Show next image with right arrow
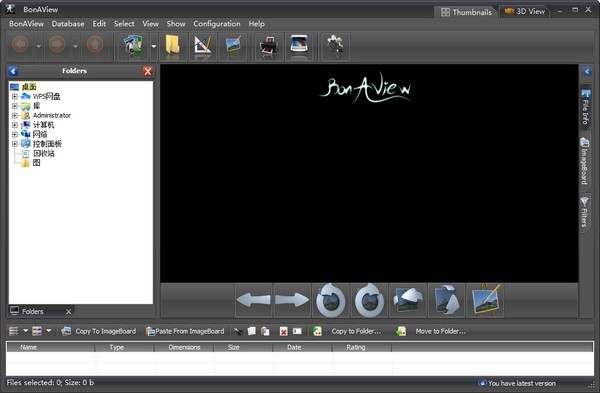 (x=292, y=300)
